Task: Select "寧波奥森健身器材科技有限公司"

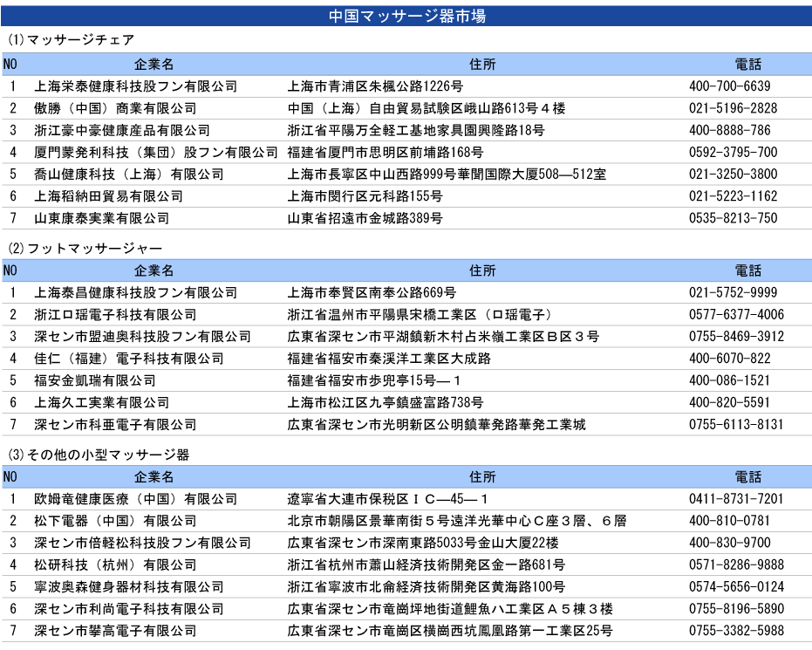Action: pyautogui.click(x=129, y=587)
